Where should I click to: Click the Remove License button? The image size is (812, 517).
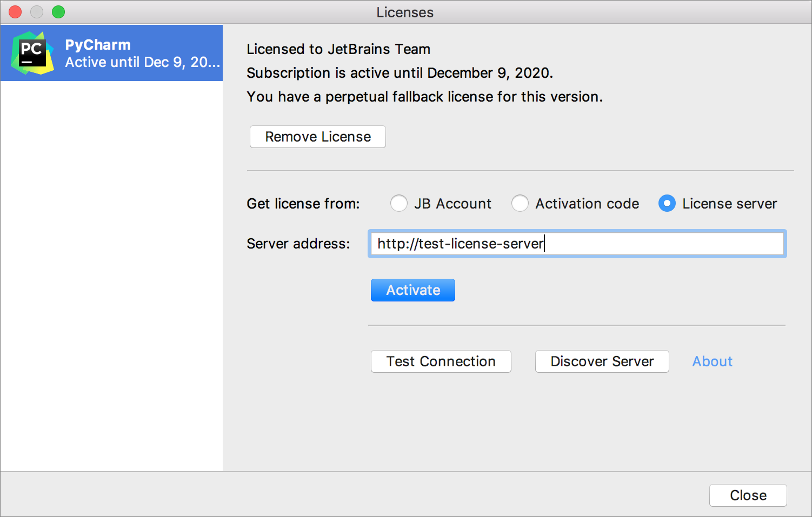coord(317,137)
